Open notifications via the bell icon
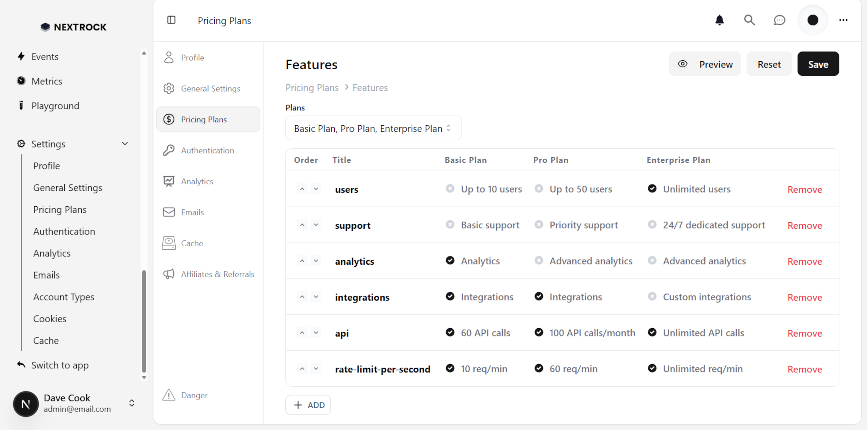The width and height of the screenshot is (868, 430). coord(719,20)
